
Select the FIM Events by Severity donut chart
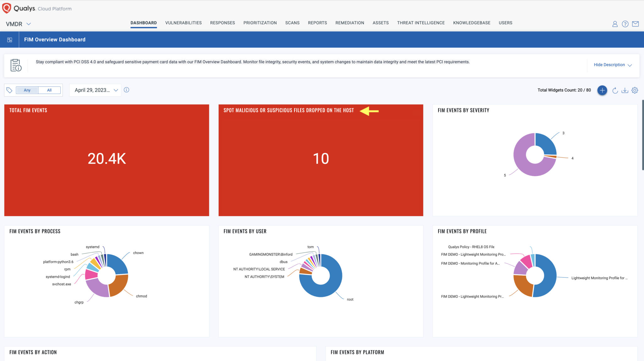(x=535, y=154)
